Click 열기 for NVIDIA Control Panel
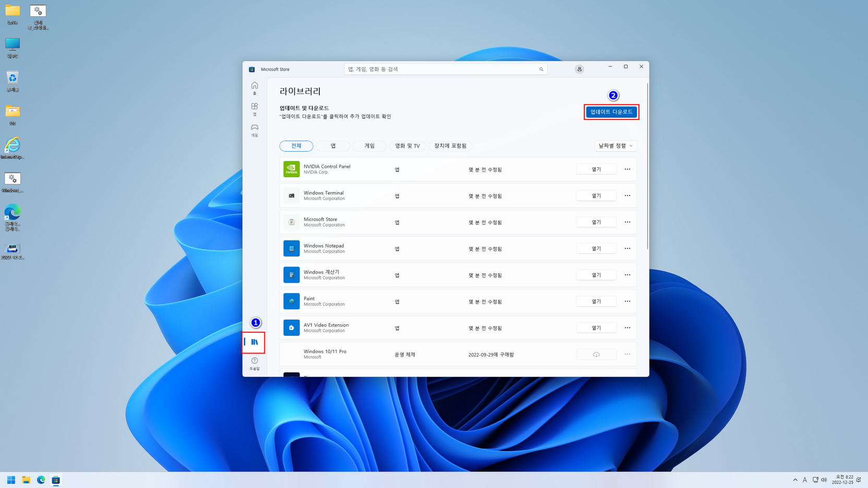The image size is (868, 488). (x=596, y=169)
